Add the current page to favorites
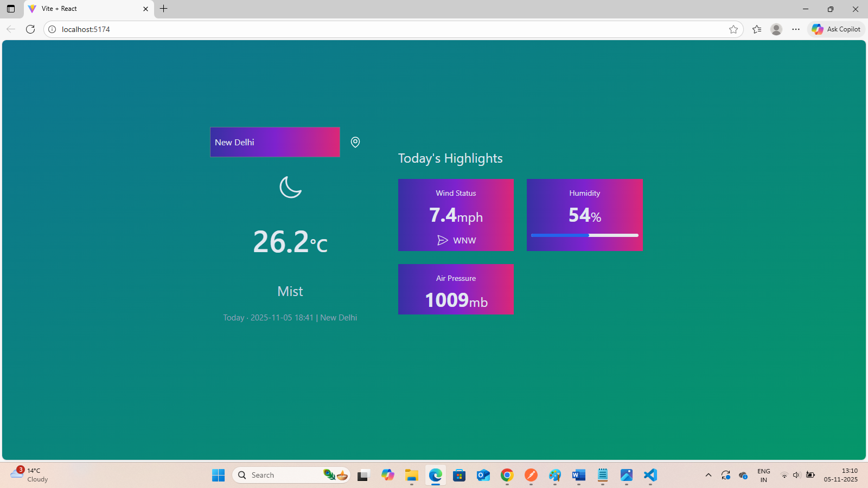868x488 pixels. coord(734,29)
